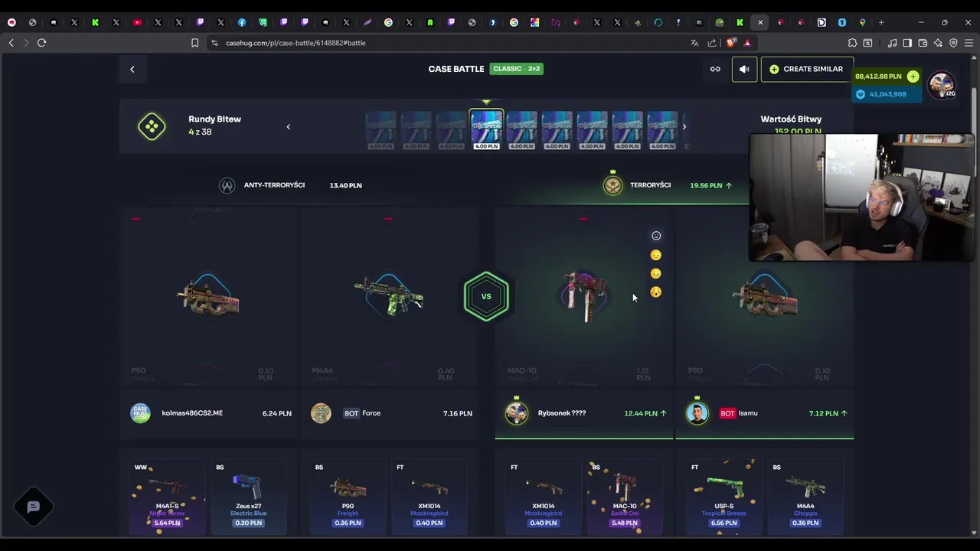
Task: Open the BOT Isamu avatar
Action: click(x=697, y=413)
